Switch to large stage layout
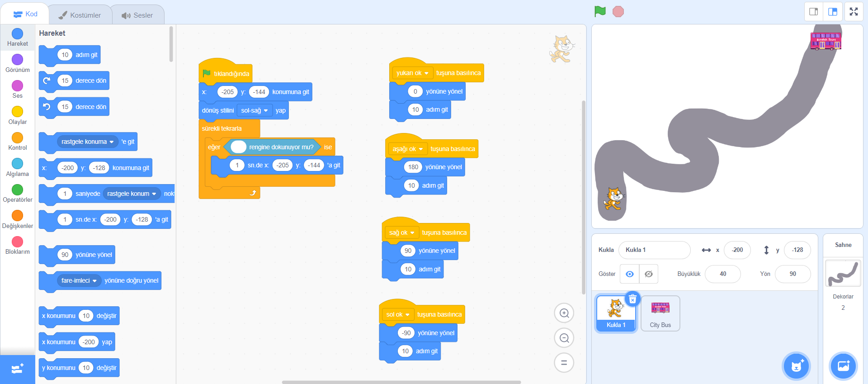The height and width of the screenshot is (384, 868). (x=833, y=12)
